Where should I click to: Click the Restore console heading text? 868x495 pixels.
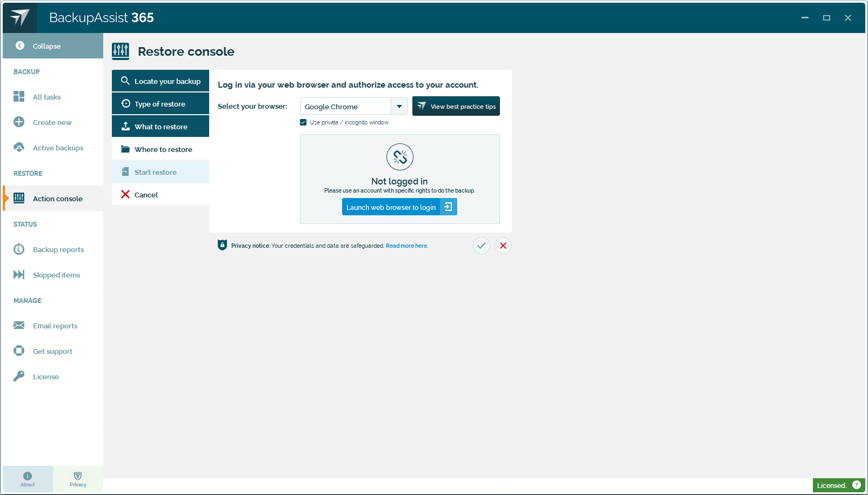pos(186,51)
